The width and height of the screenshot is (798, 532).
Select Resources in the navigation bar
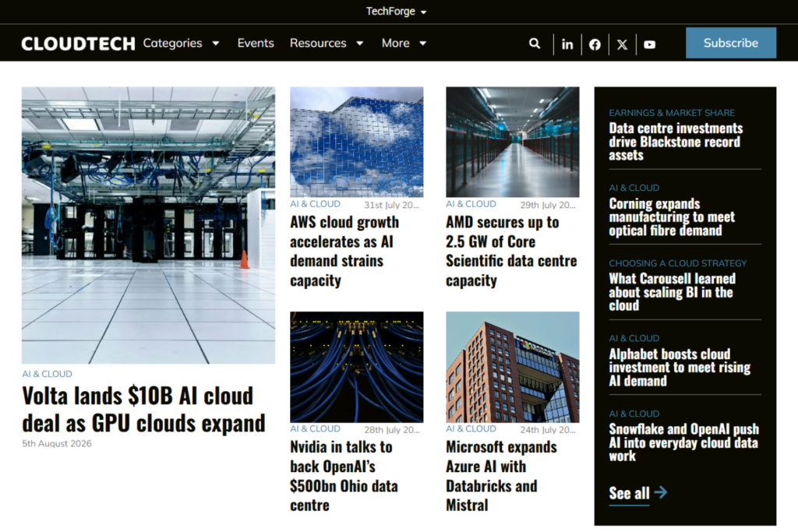pos(318,44)
